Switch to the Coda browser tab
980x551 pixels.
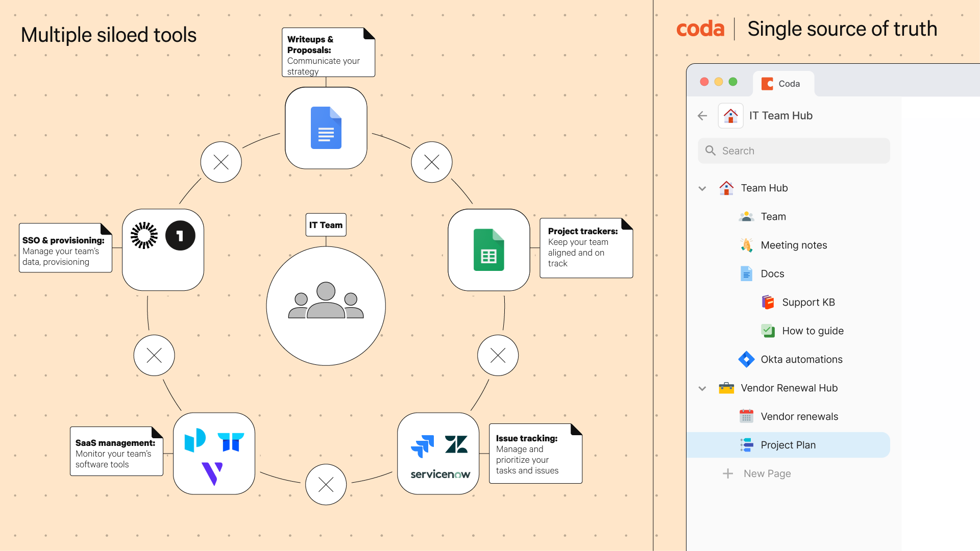point(783,83)
